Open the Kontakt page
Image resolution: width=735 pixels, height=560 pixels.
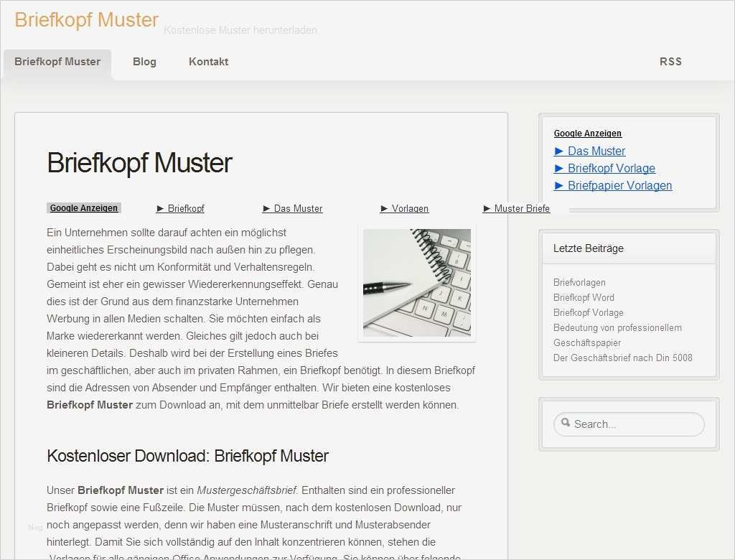tap(209, 62)
